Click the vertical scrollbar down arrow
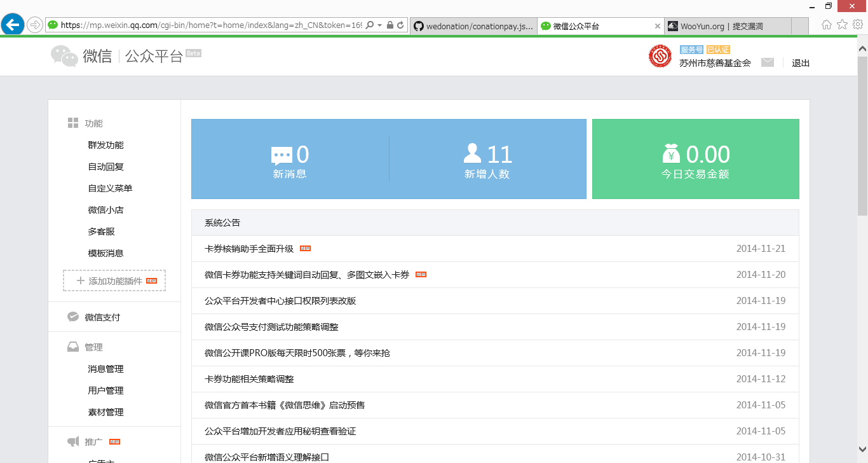This screenshot has width=868, height=463. click(x=862, y=450)
